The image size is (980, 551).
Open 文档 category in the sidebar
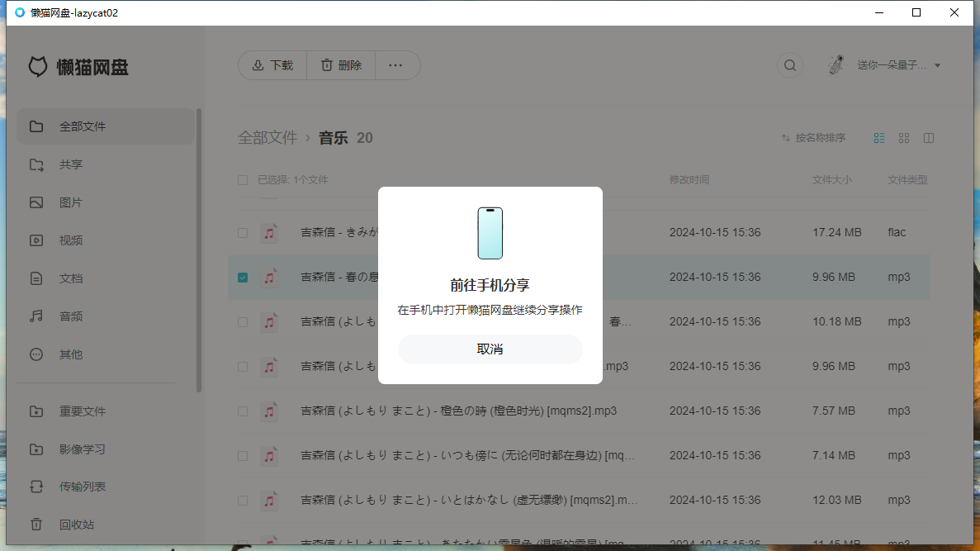tap(106, 278)
